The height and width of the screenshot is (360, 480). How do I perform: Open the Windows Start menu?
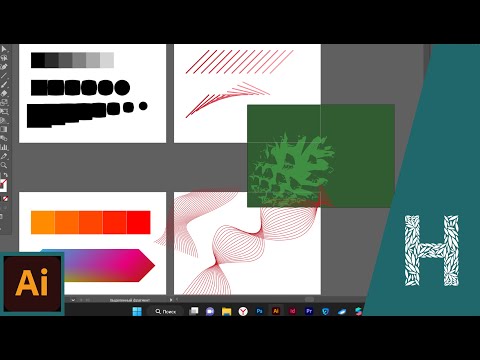coord(137,311)
